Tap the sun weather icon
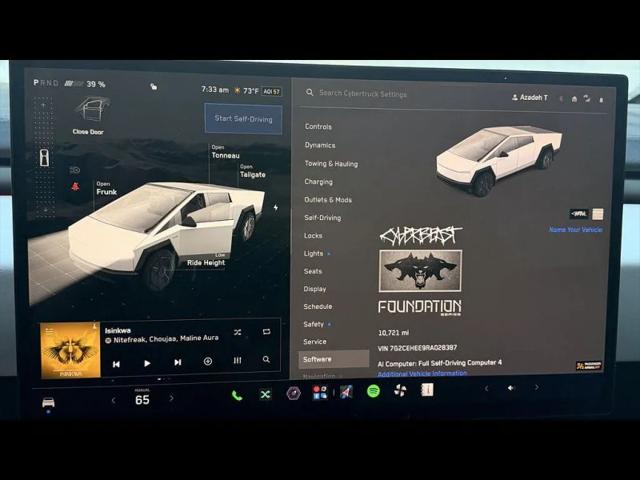Image resolution: width=640 pixels, height=480 pixels. point(237,90)
